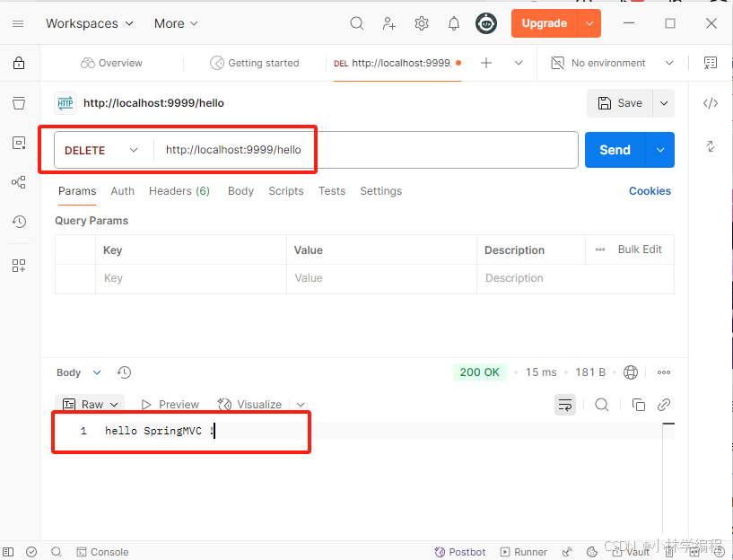Open the Save button dropdown arrow

(663, 103)
